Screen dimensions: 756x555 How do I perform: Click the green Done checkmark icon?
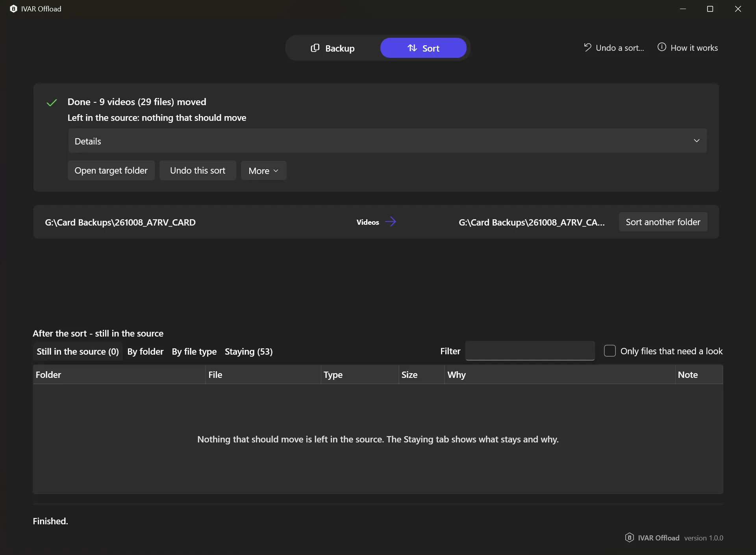(x=52, y=103)
